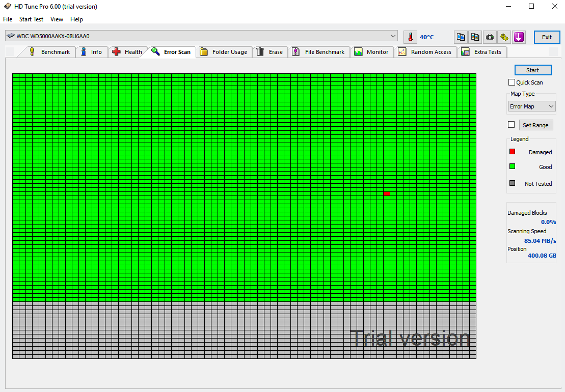This screenshot has width=565, height=392.
Task: Open the File menu
Action: 8,19
